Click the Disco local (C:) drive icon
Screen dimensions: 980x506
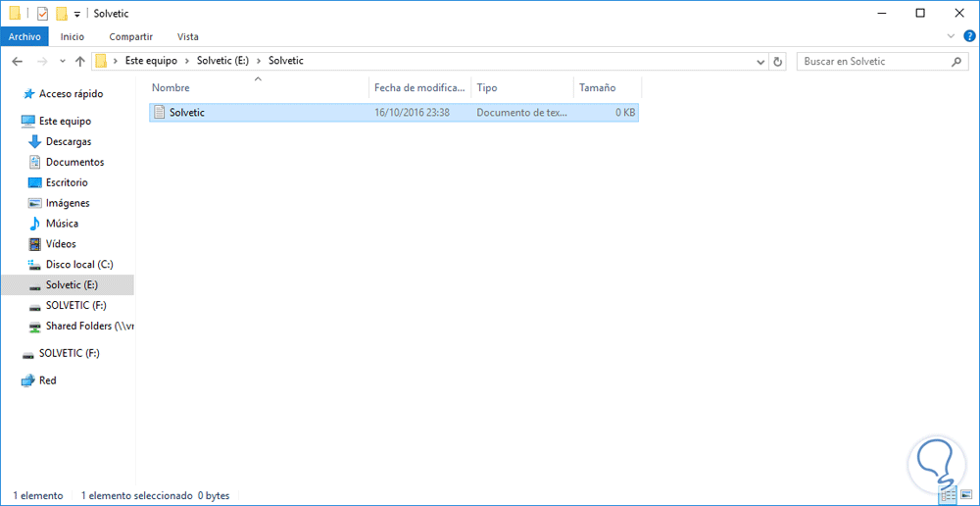click(x=35, y=265)
